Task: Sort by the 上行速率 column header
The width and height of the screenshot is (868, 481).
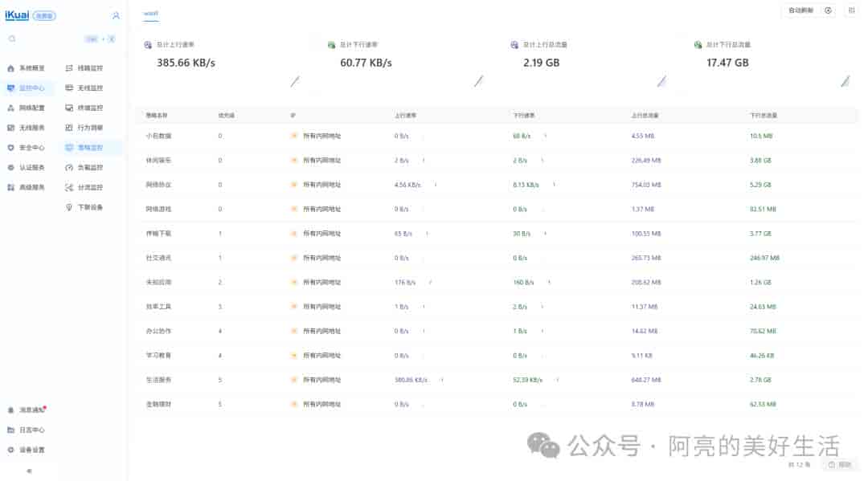Action: click(x=405, y=116)
